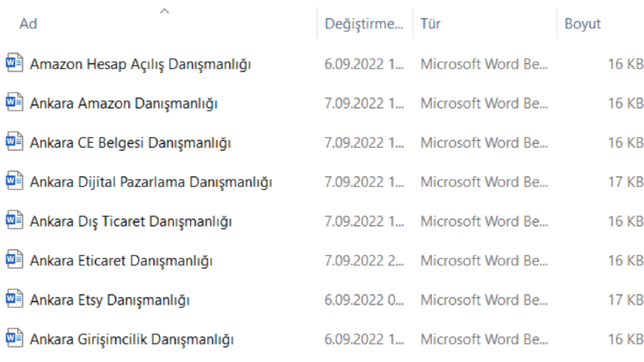This screenshot has height=362, width=644.
Task: Click Word icon of Ankara CE Belgesi Danışmanlığı
Action: pyautogui.click(x=15, y=141)
